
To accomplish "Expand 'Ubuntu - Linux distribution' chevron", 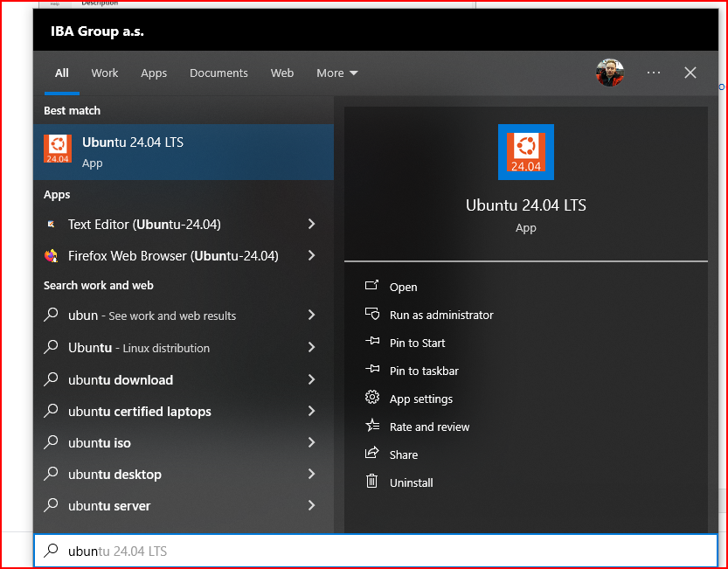I will click(x=311, y=347).
